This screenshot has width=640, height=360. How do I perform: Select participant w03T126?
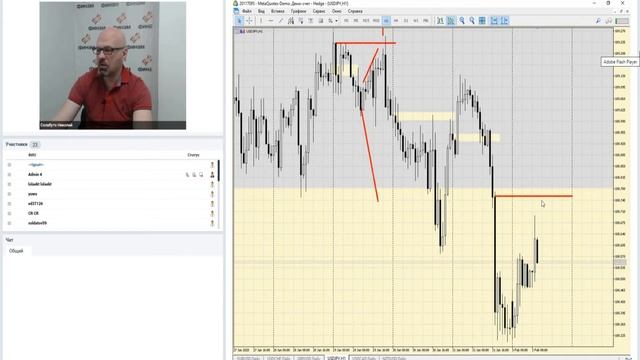click(x=36, y=203)
